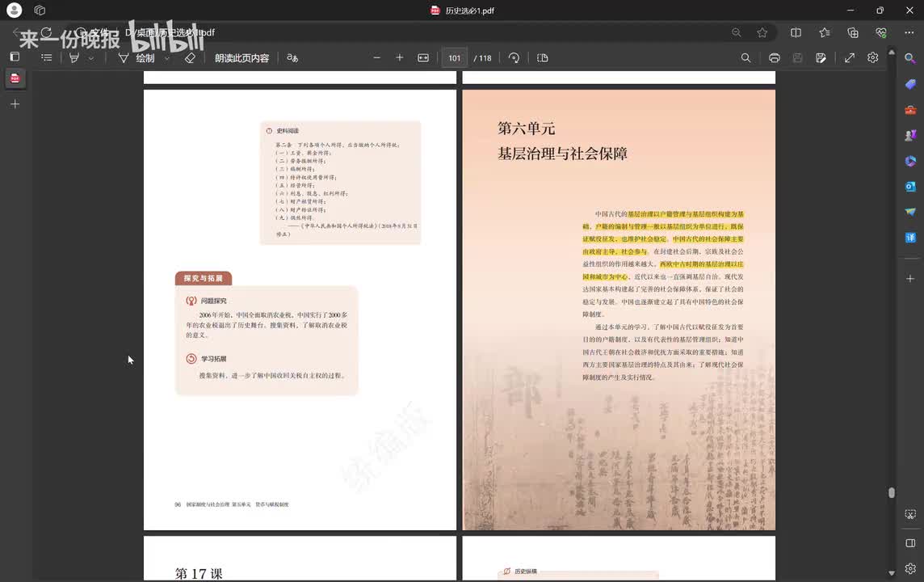
Task: Open PDF toolbar settings gear
Action: [x=873, y=57]
